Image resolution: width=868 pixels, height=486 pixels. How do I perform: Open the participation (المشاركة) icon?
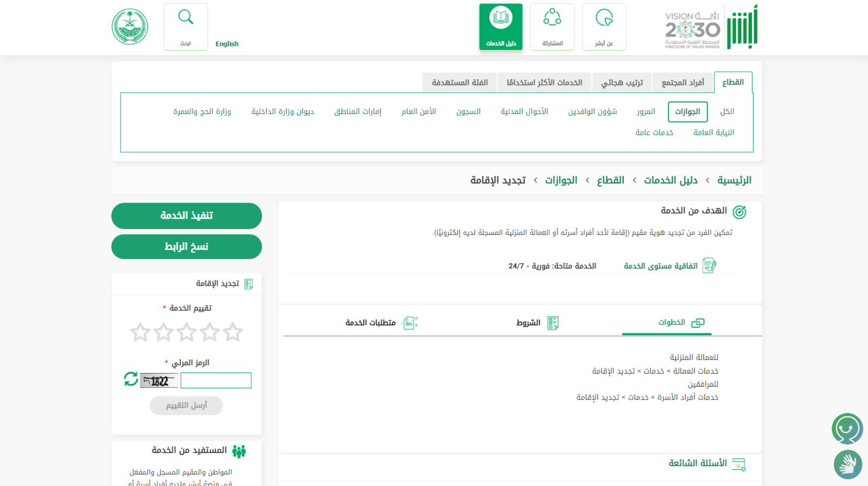point(552,27)
